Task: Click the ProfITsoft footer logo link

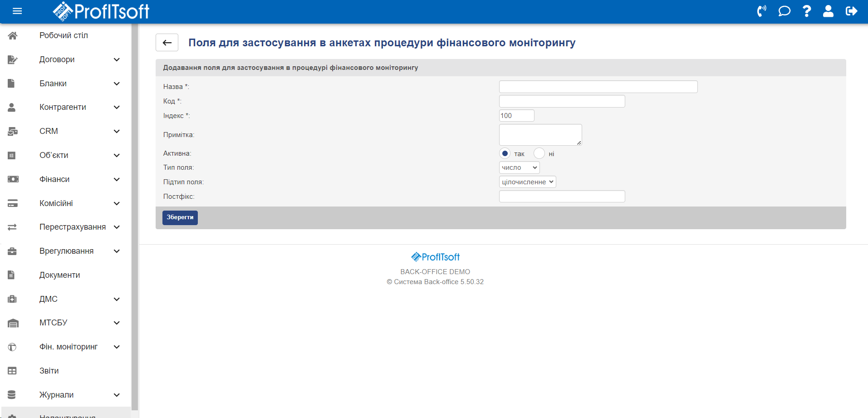Action: tap(435, 257)
